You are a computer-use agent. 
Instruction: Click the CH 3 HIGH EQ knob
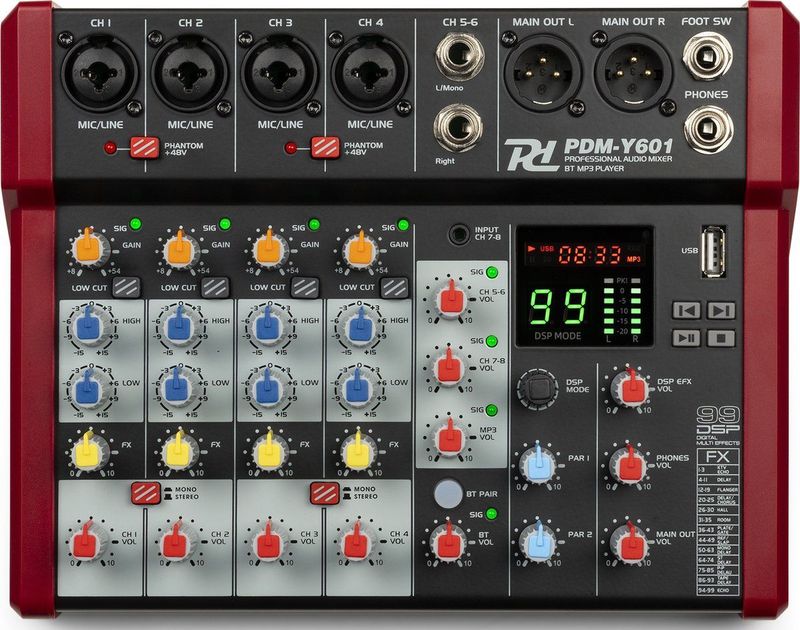pos(268,326)
